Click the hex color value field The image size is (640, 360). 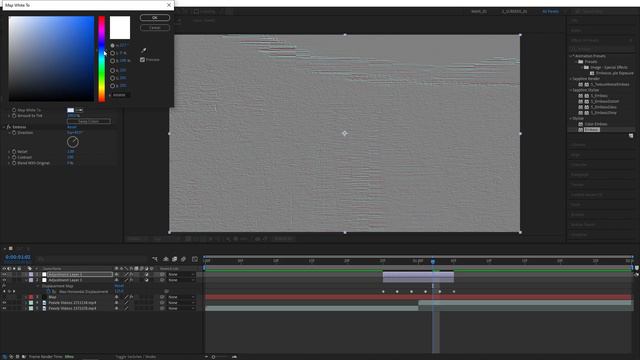(121, 95)
